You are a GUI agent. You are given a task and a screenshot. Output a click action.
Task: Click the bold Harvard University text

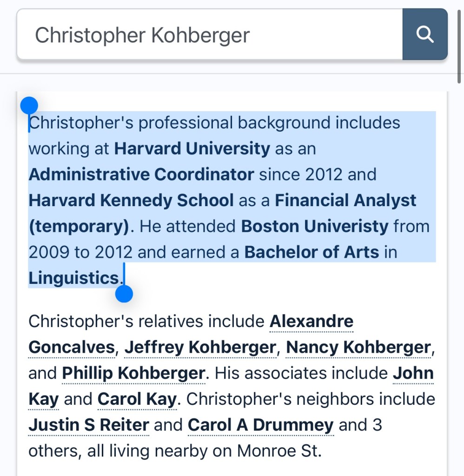click(192, 149)
